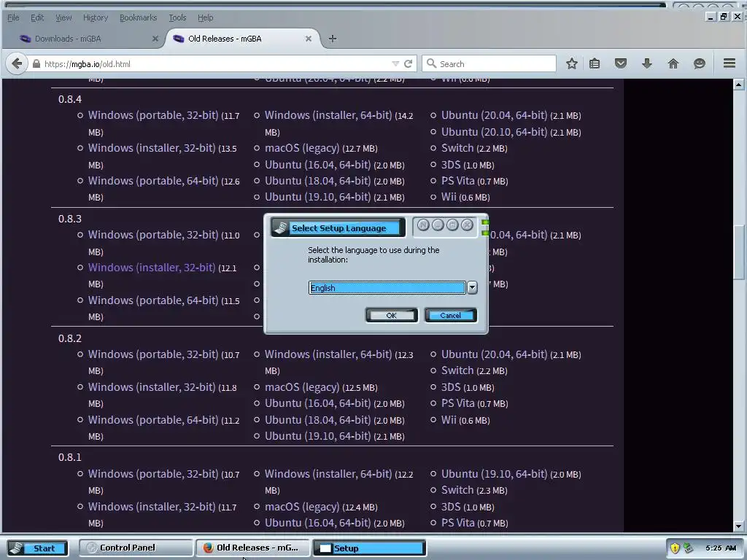Download 0.8.4 macOS (legacy) build
Viewport: 747px width, 560px height.
pos(302,148)
